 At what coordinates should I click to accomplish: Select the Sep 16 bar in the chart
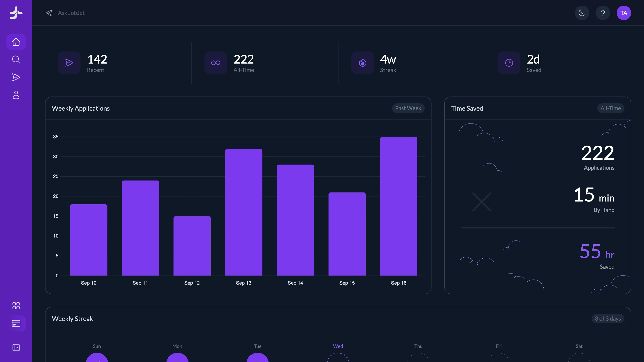(x=399, y=206)
